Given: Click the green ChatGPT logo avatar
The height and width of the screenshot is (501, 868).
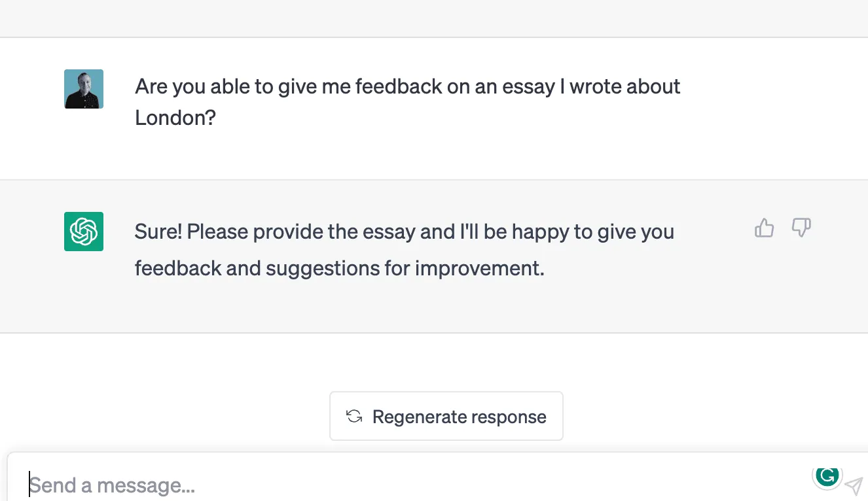Looking at the screenshot, I should [84, 232].
